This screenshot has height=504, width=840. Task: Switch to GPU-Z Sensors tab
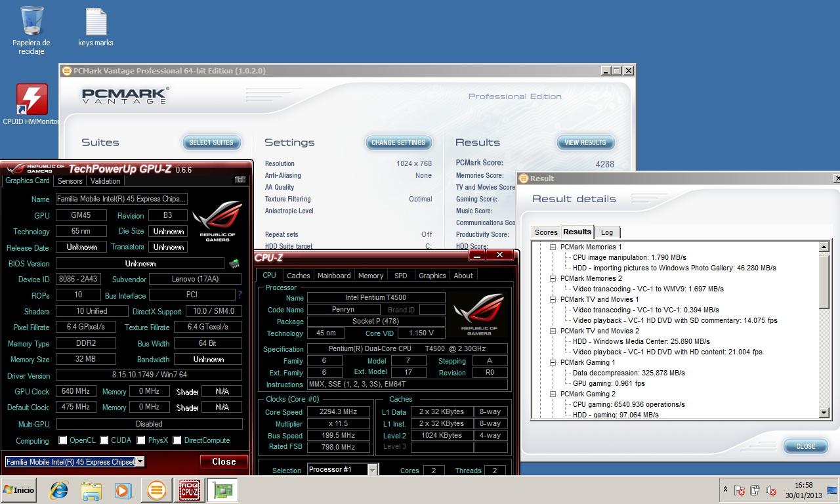pos(70,181)
